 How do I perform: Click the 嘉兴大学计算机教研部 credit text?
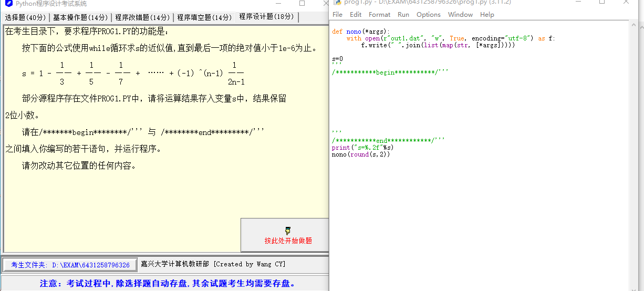click(x=174, y=264)
